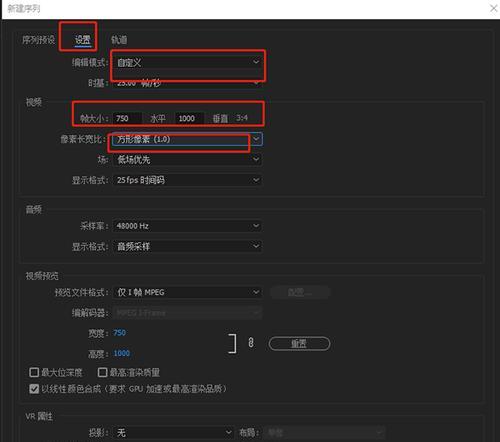Enable the 最大位深度 checkbox
This screenshot has width=500, height=442.
34,372
